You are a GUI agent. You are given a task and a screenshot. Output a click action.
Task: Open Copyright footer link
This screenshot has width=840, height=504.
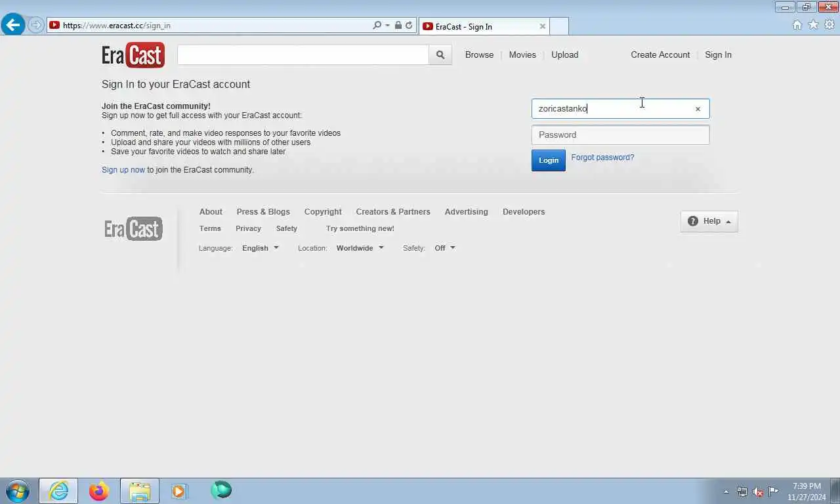pyautogui.click(x=323, y=212)
